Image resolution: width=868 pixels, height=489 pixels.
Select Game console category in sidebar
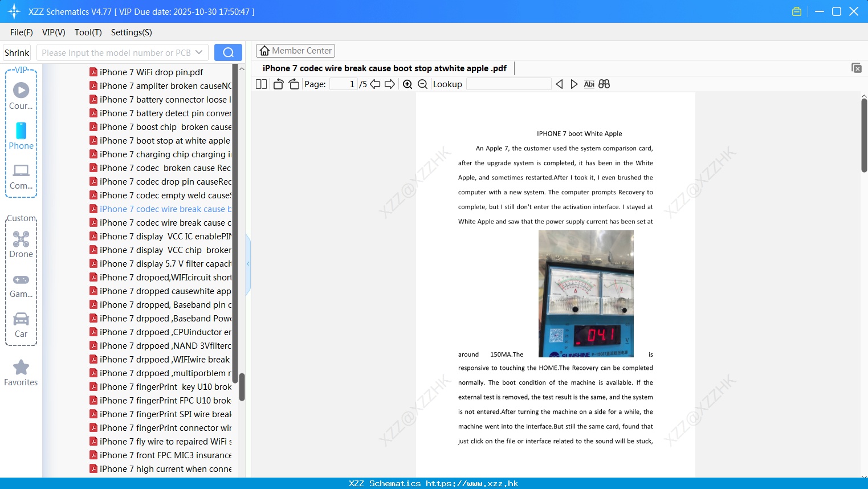(x=21, y=285)
